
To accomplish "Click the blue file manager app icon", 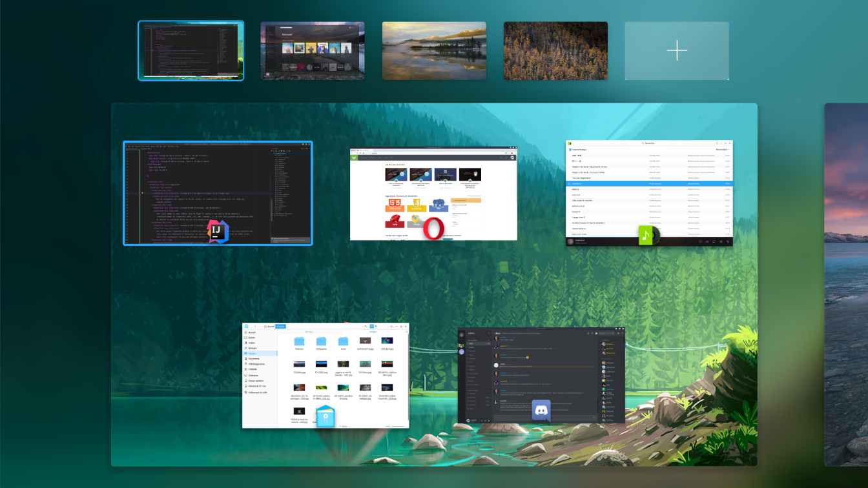I will tap(325, 416).
